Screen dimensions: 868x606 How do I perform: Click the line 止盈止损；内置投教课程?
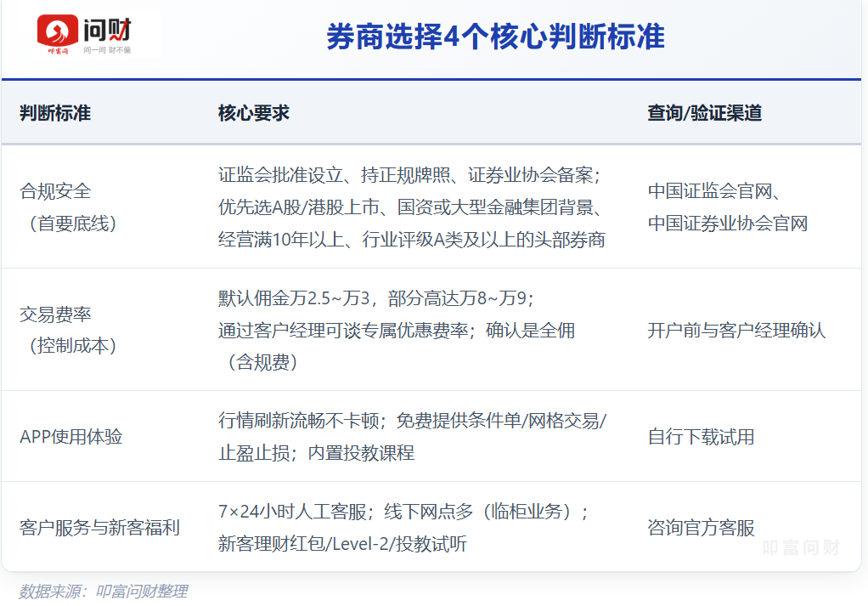click(316, 453)
